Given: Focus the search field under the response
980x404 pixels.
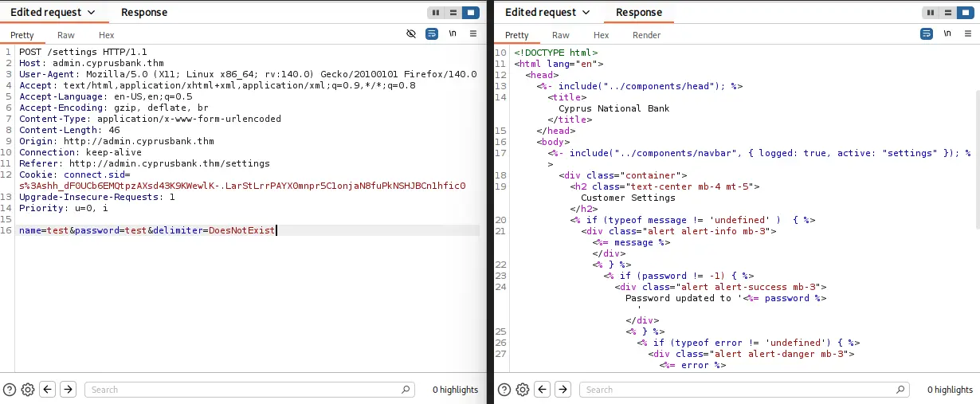Looking at the screenshot, I should (x=741, y=390).
